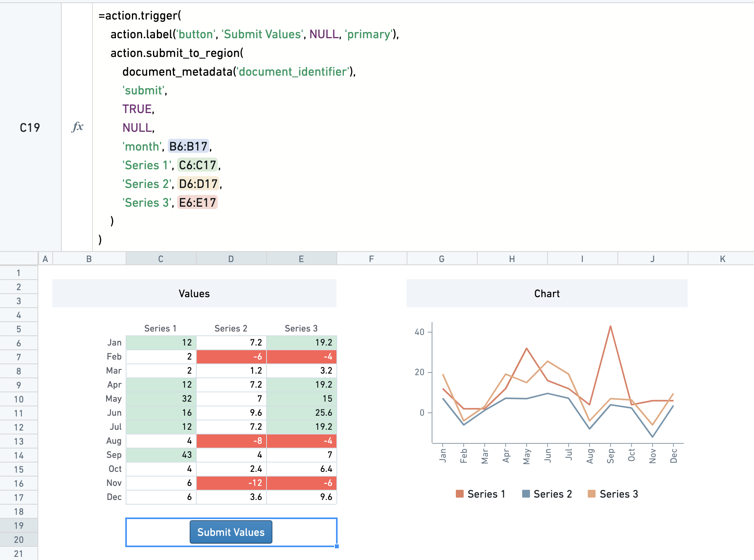Select row 6 header
Screen dimensions: 754x560
pos(19,343)
